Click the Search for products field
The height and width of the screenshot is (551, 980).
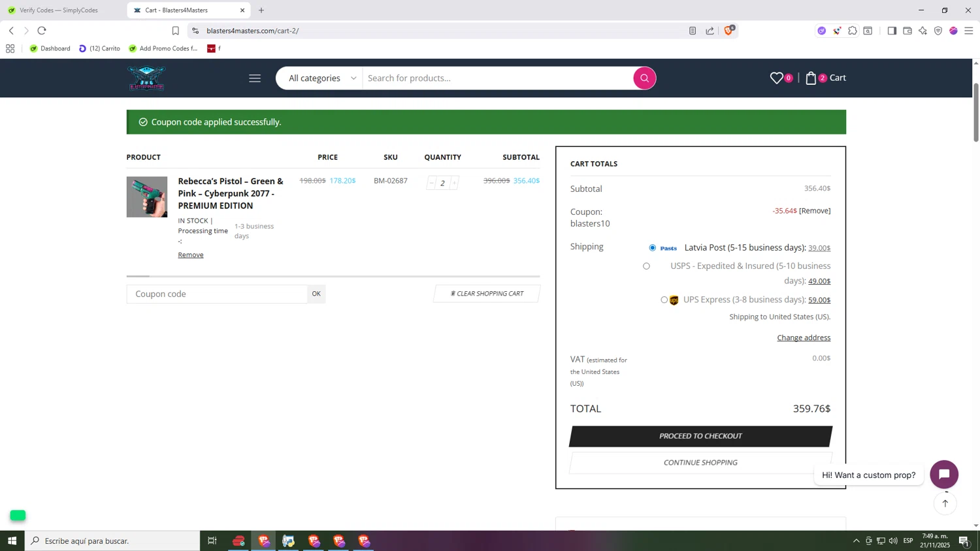[497, 78]
